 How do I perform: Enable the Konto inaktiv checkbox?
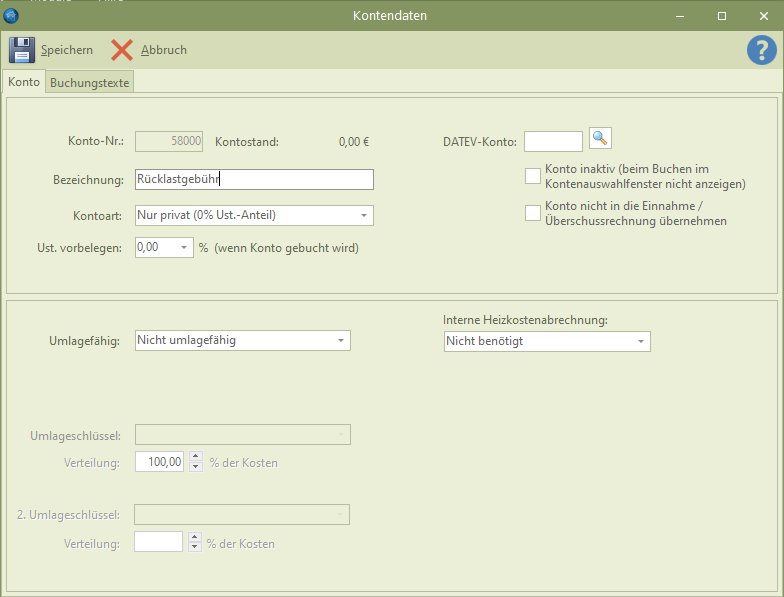click(x=533, y=177)
